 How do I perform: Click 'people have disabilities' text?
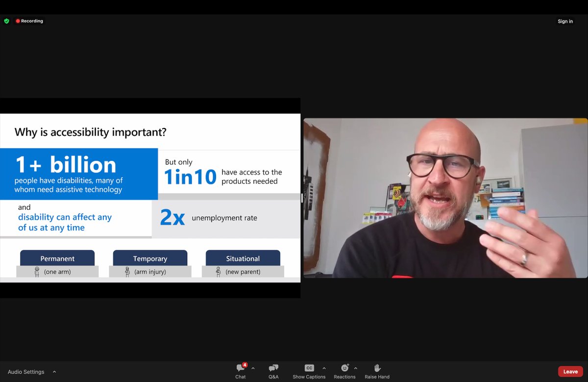tap(68, 185)
